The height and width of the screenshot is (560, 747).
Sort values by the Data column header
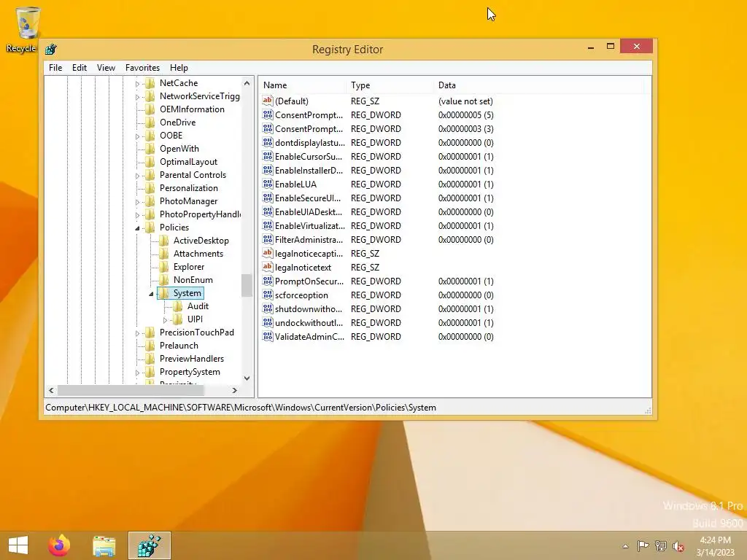539,85
